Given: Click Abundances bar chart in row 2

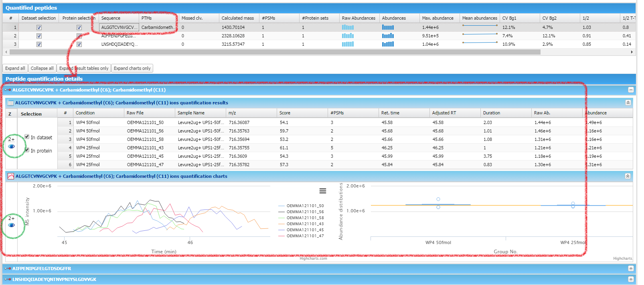Looking at the screenshot, I should pos(388,36).
